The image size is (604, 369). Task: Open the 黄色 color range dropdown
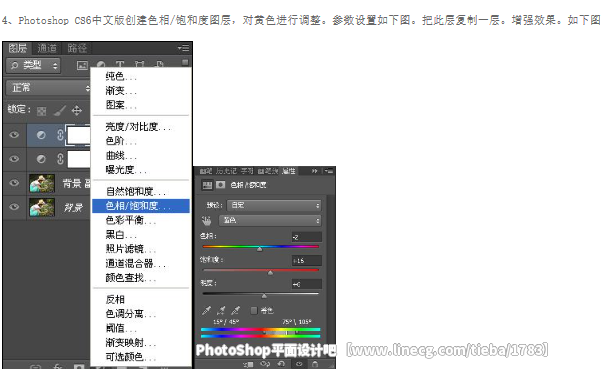pos(270,220)
